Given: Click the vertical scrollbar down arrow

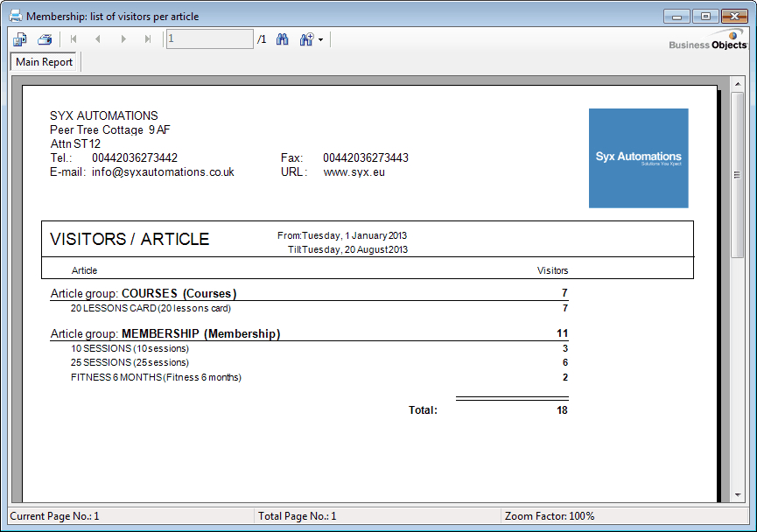Looking at the screenshot, I should [738, 495].
